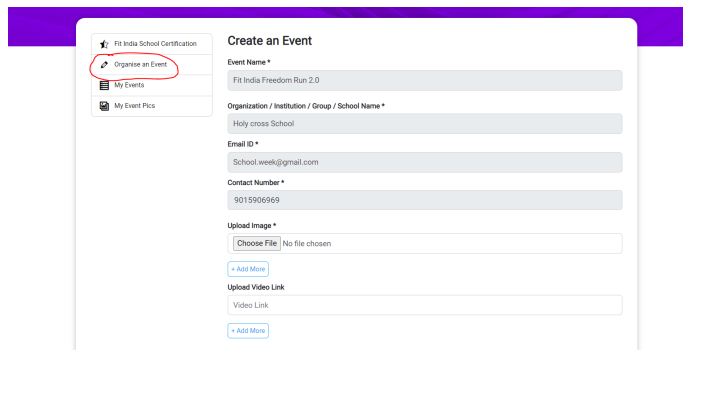This screenshot has height=409, width=705.
Task: Go to My Events page
Action: click(152, 85)
